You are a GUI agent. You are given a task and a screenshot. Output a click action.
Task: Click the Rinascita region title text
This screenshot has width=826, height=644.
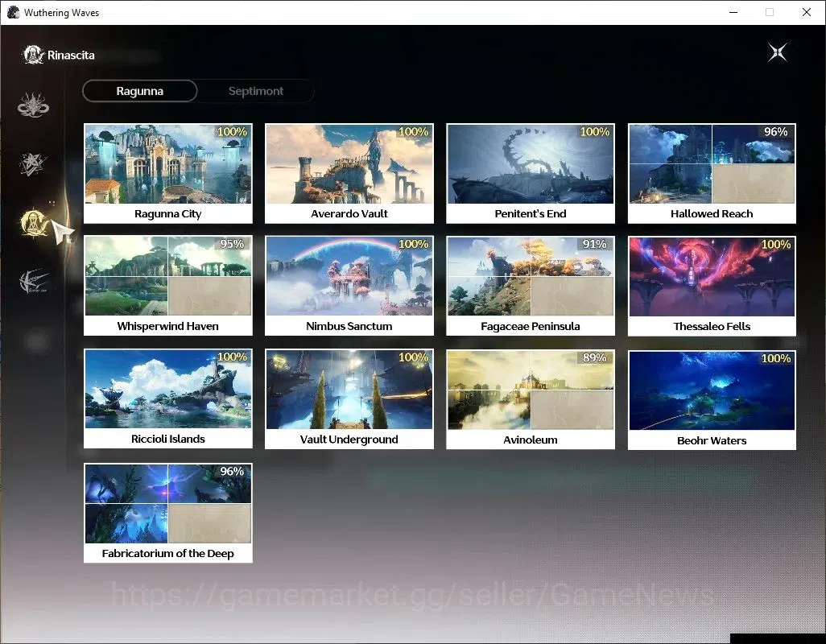[x=71, y=55]
